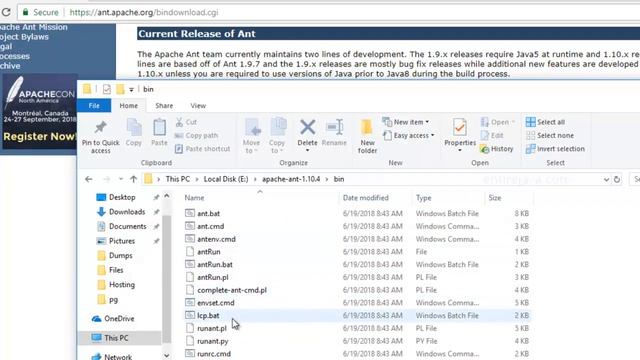Sort by the Size column header

tap(495, 198)
